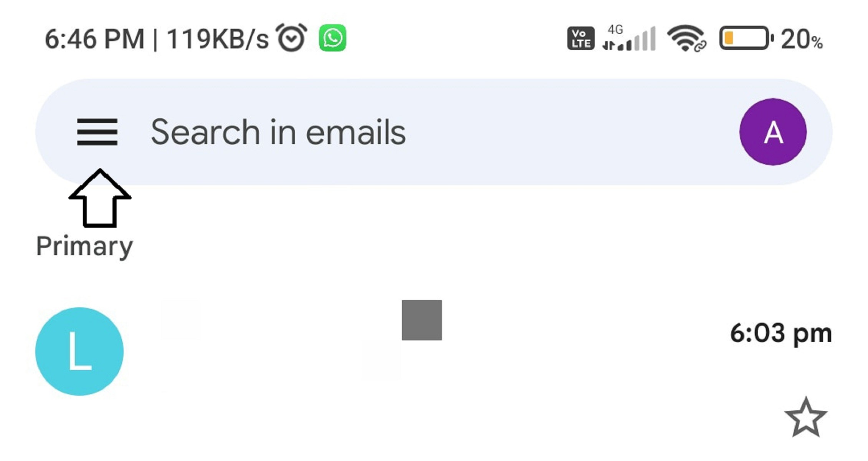This screenshot has width=868, height=461.
Task: Open the hamburger navigation menu
Action: [x=97, y=132]
